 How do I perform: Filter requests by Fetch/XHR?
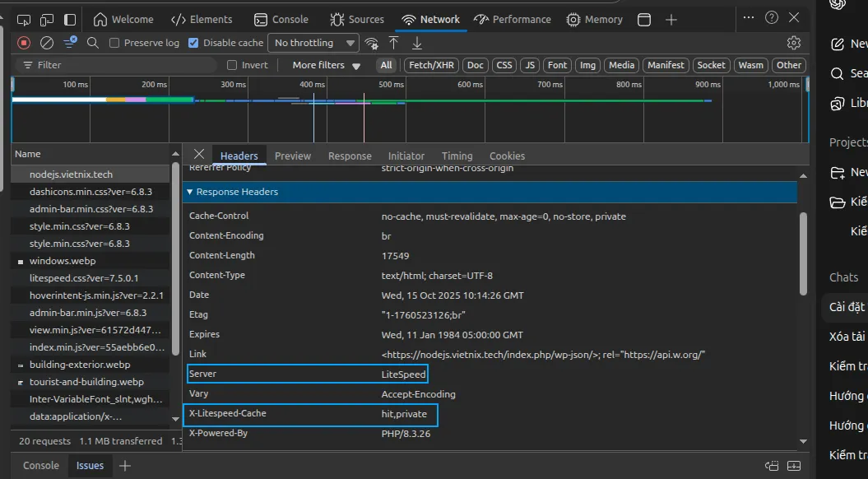431,65
